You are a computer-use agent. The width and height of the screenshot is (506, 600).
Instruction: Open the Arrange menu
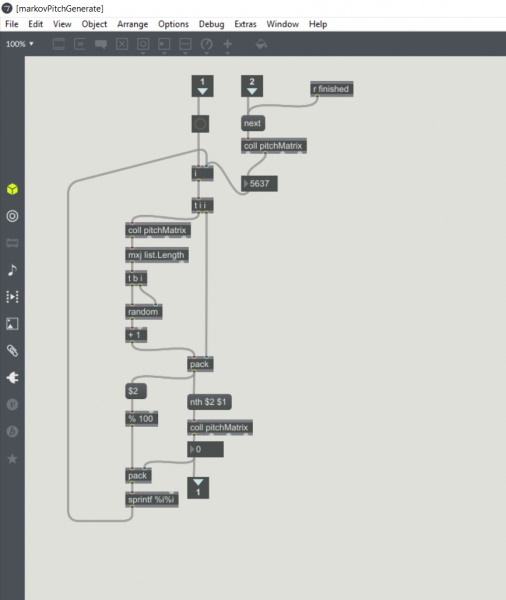132,24
